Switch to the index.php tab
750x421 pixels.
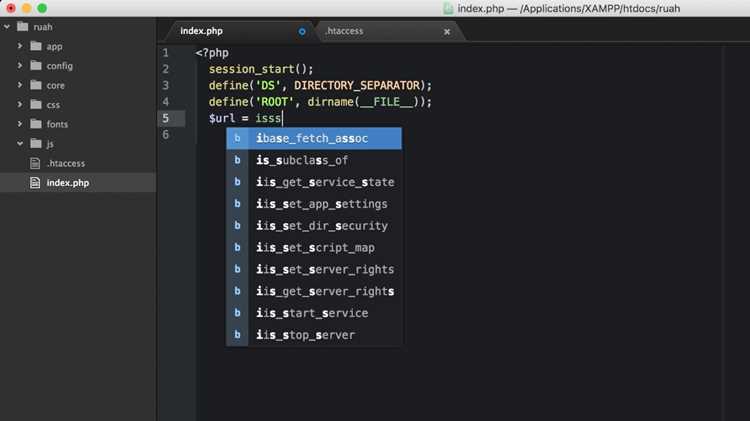point(201,31)
